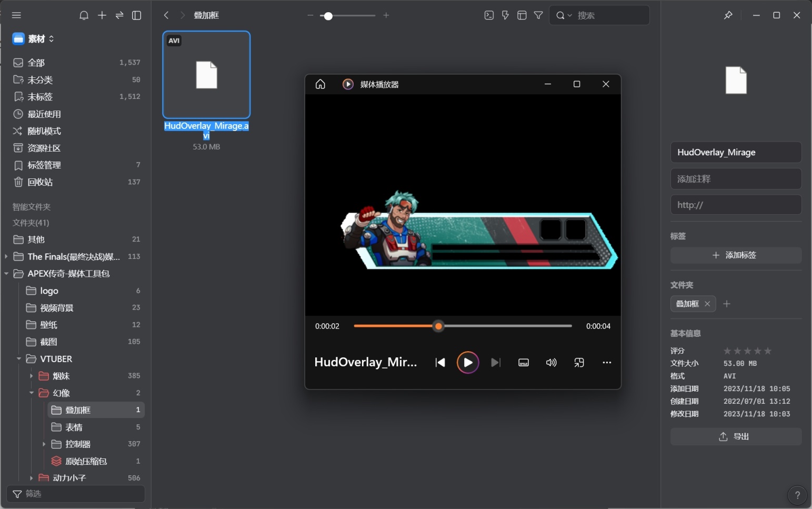Select the 其他 folder
Image resolution: width=812 pixels, height=509 pixels.
tap(76, 239)
